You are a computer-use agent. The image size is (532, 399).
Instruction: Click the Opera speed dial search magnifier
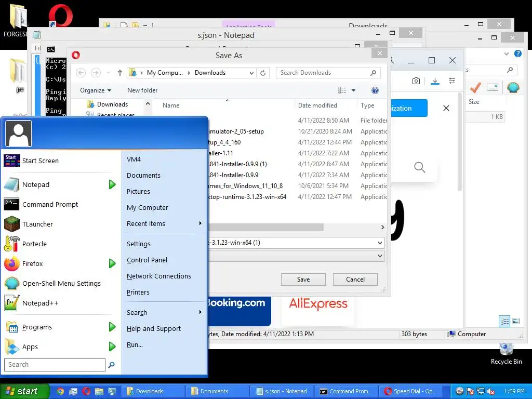click(420, 167)
